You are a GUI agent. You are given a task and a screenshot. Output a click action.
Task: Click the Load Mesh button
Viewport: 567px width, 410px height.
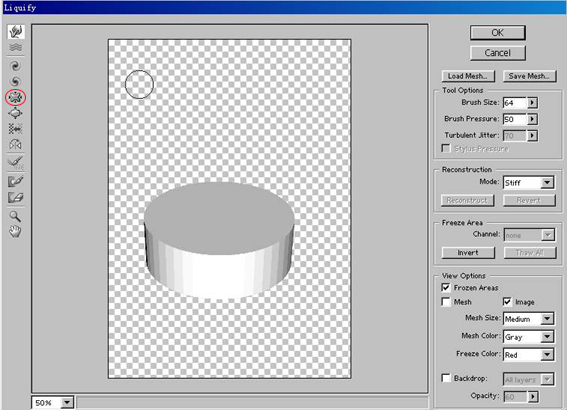pyautogui.click(x=468, y=76)
